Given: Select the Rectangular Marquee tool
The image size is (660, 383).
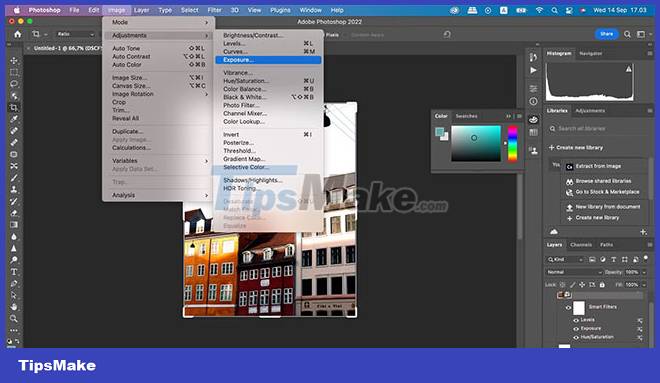Looking at the screenshot, I should pyautogui.click(x=14, y=72).
